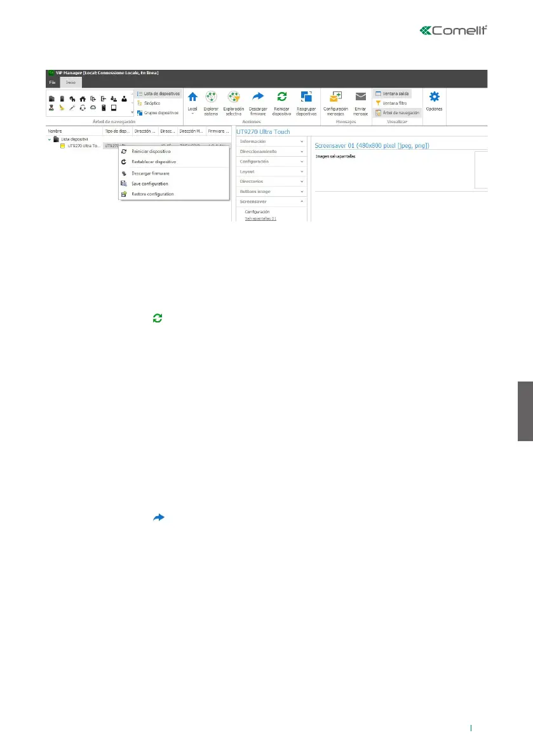Select the monitor icon in navigation gallery
Viewport: 533px width, 756px height.
[x=114, y=108]
